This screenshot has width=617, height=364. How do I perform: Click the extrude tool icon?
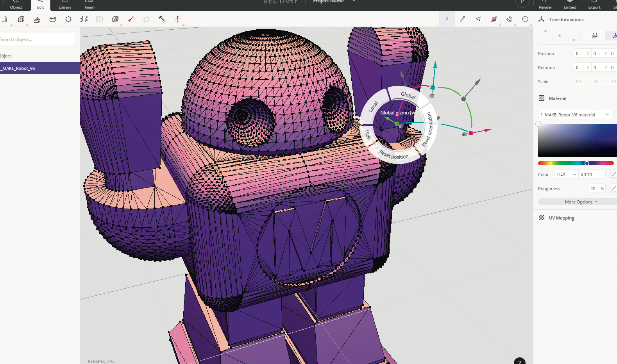(x=37, y=20)
